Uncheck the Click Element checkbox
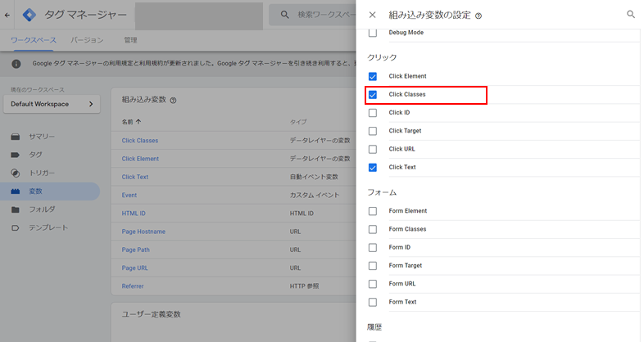The image size is (644, 342). [373, 76]
